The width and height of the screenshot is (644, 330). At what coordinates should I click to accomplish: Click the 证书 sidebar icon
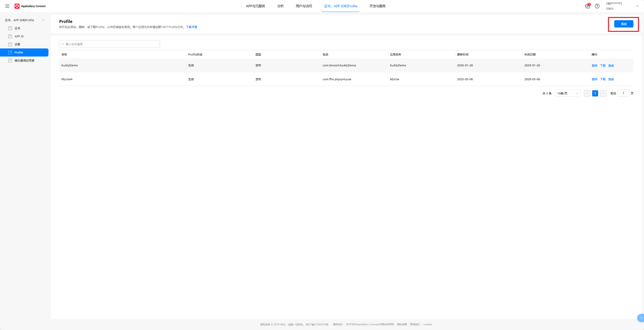pyautogui.click(x=10, y=28)
